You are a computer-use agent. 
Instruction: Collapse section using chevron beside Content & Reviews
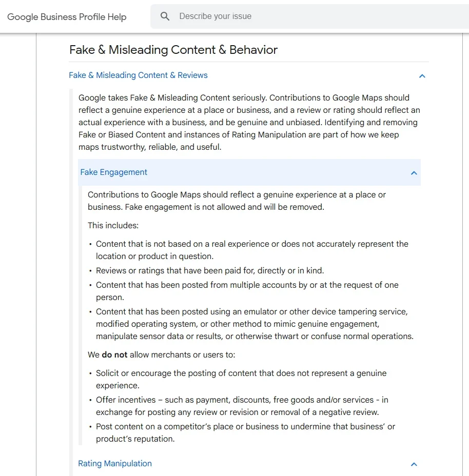click(x=422, y=76)
